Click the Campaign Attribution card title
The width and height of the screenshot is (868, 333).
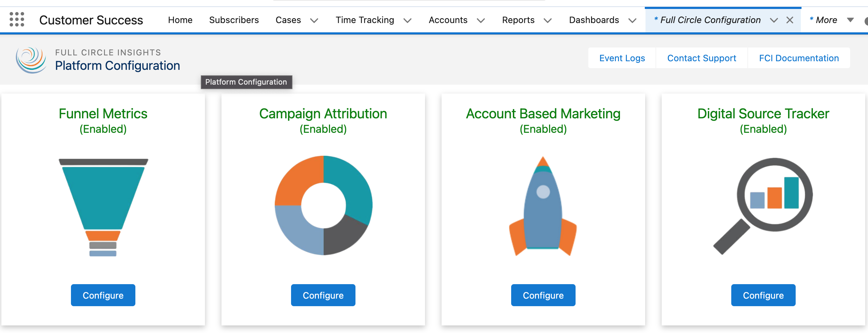pos(323,114)
